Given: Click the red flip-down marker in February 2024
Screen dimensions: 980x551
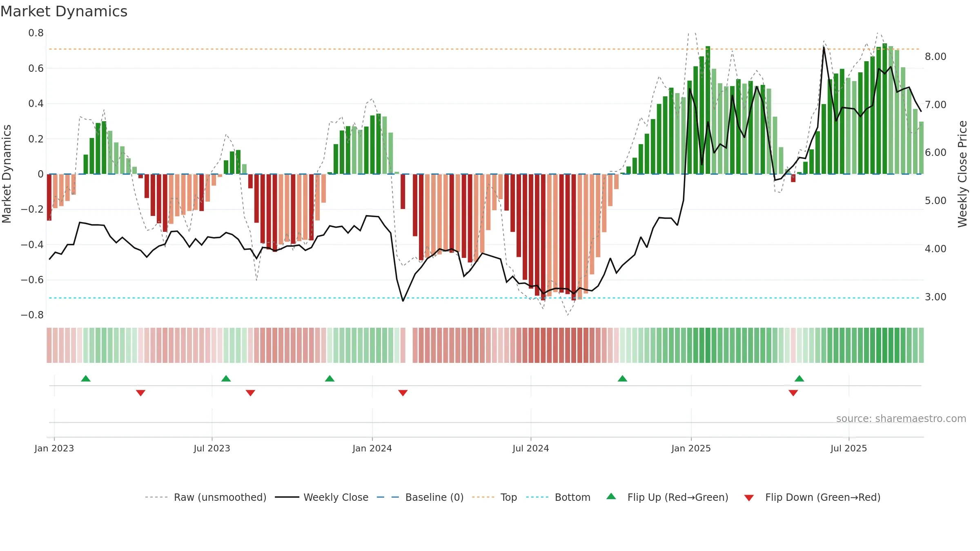Looking at the screenshot, I should 403,393.
